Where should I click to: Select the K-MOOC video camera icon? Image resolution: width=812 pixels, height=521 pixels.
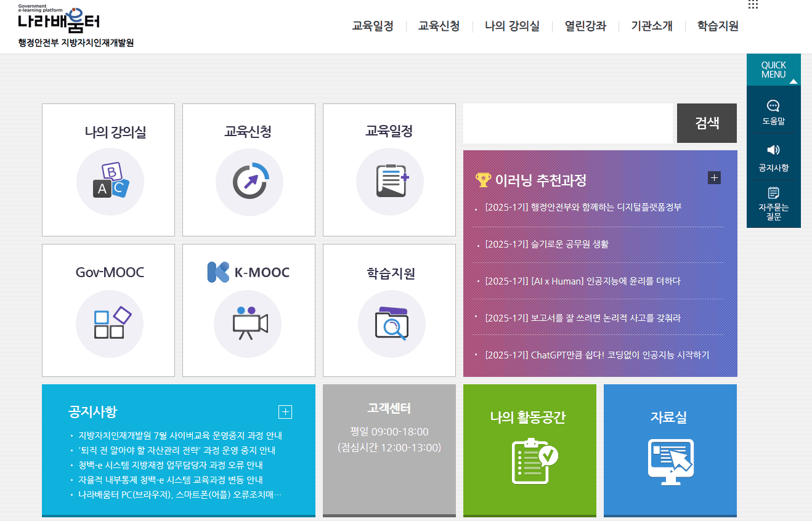coord(248,323)
